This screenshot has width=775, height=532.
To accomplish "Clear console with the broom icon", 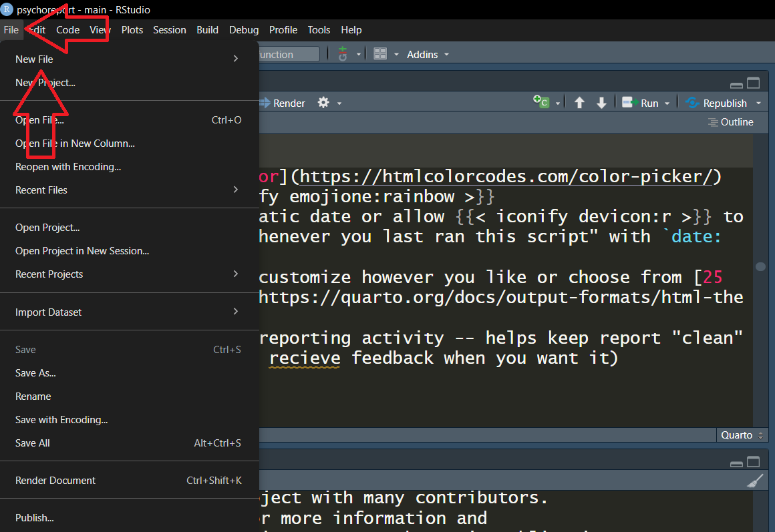I will click(x=754, y=481).
